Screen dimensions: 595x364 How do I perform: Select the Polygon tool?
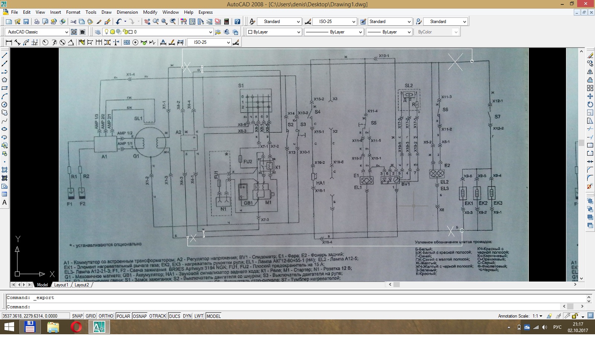point(4,80)
